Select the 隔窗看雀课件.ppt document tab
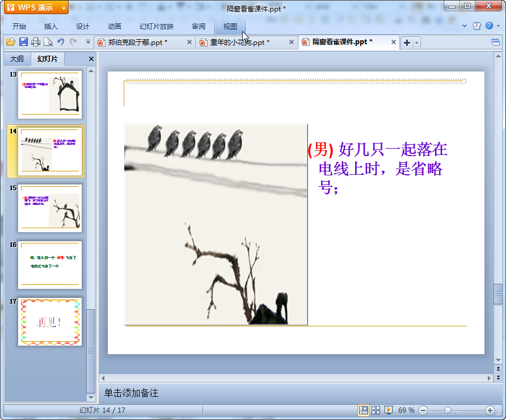 point(342,42)
